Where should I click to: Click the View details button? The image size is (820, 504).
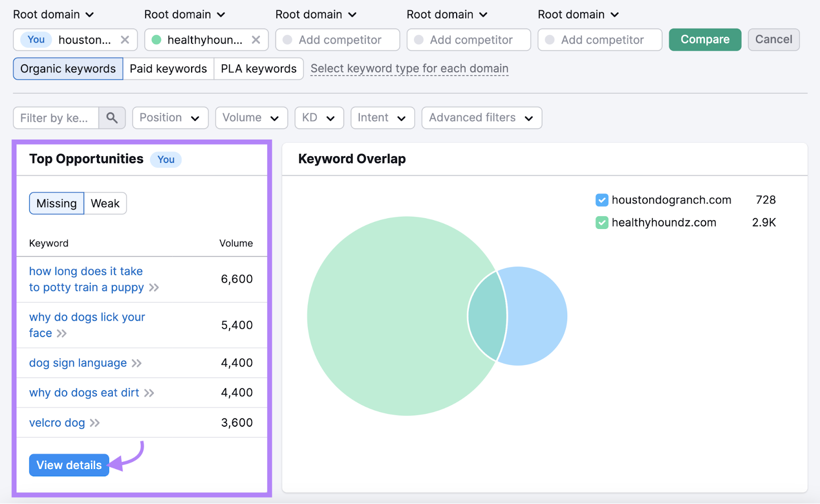coord(69,465)
